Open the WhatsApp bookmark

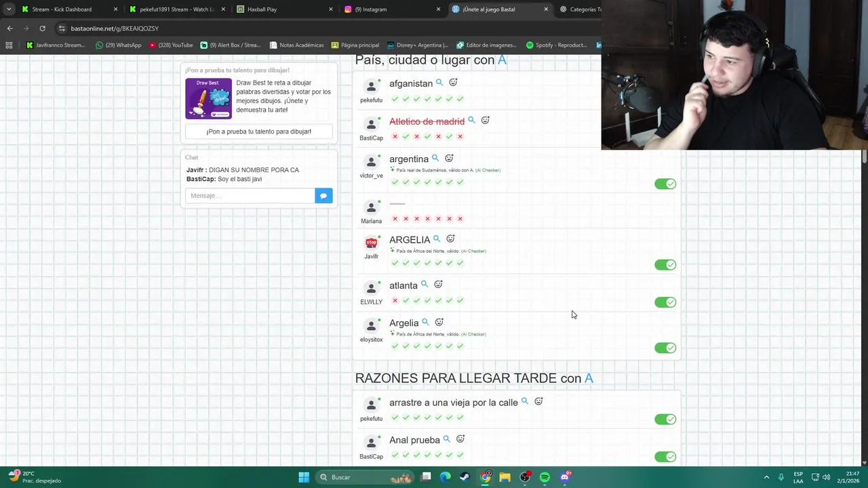119,45
